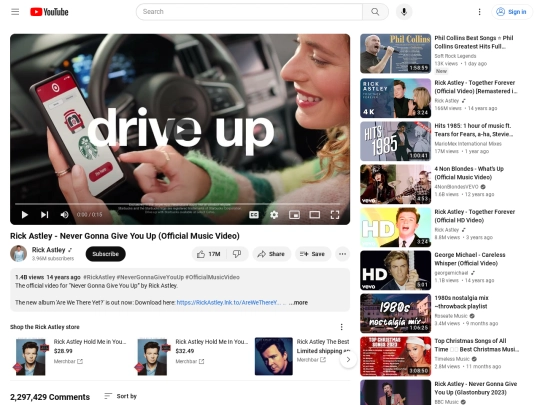
Task: Open 4 Non Blondes What's Up thumbnail
Action: pyautogui.click(x=395, y=184)
